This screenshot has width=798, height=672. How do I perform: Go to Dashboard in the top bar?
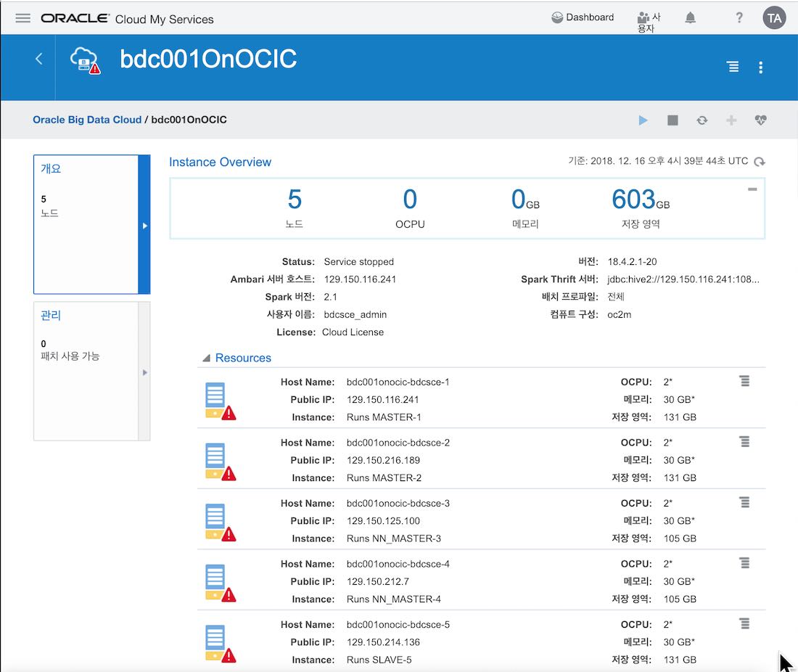(583, 17)
